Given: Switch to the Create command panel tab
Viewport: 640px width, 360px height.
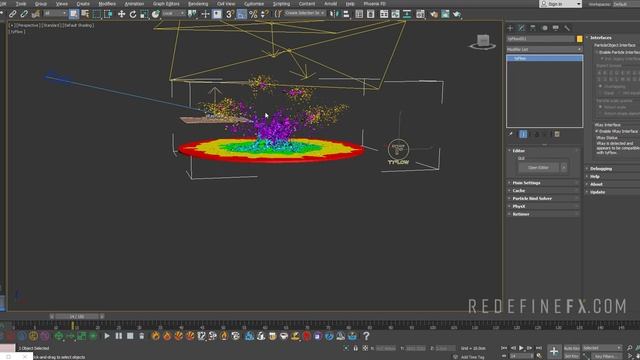Looking at the screenshot, I should coord(510,28).
